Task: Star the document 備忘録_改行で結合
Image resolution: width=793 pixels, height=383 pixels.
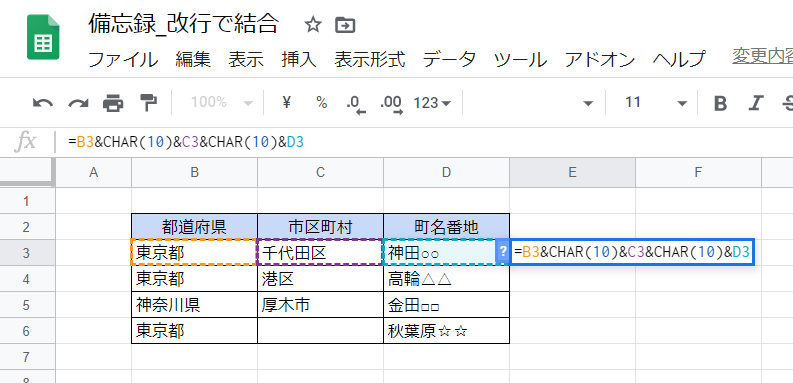Action: point(313,24)
